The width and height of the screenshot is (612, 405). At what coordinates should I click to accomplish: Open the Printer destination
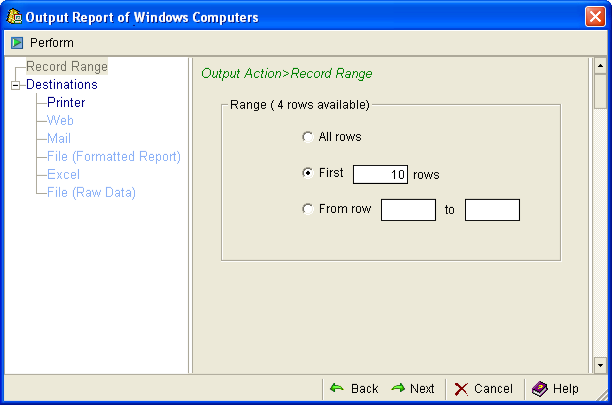click(x=66, y=102)
